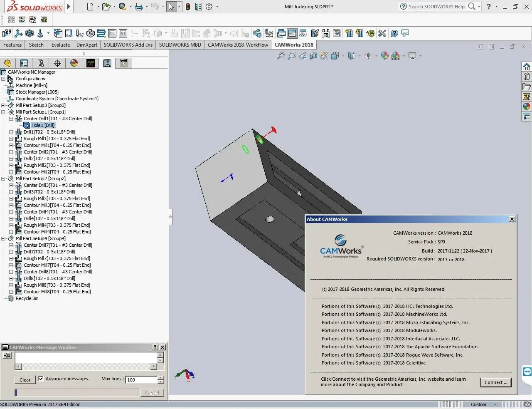532x409 pixels.
Task: Close the About CAMWorks dialog
Action: 512,219
